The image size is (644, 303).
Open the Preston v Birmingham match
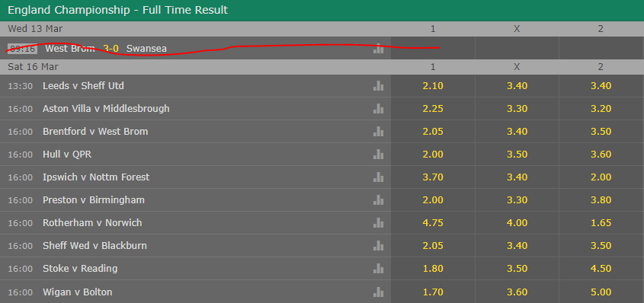click(94, 200)
